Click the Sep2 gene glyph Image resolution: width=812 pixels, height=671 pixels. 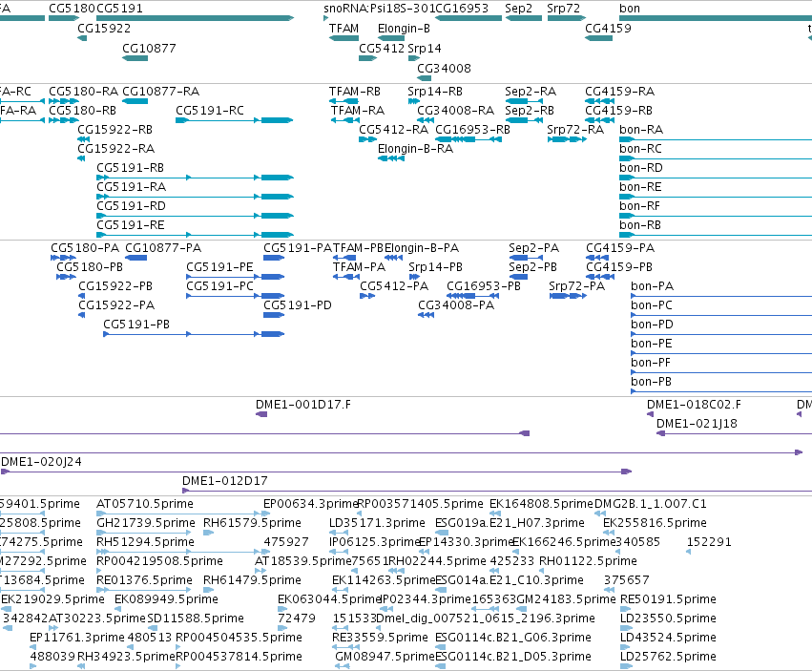(x=524, y=18)
